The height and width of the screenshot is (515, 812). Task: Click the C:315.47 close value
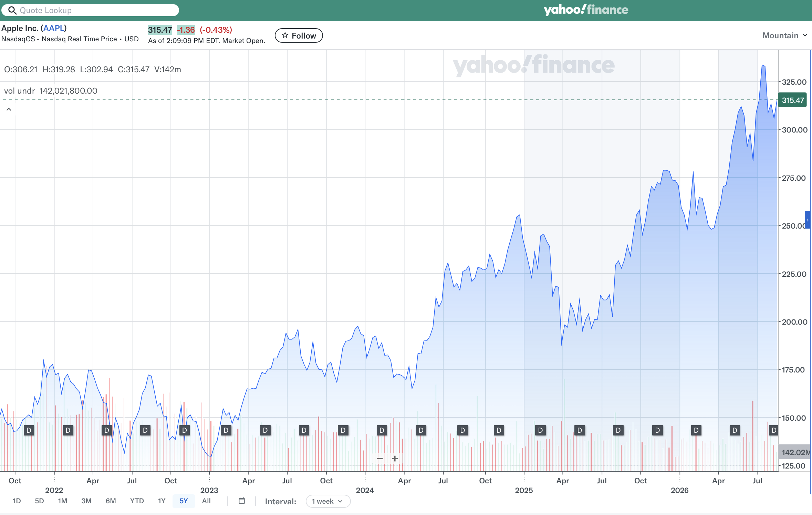(x=134, y=70)
